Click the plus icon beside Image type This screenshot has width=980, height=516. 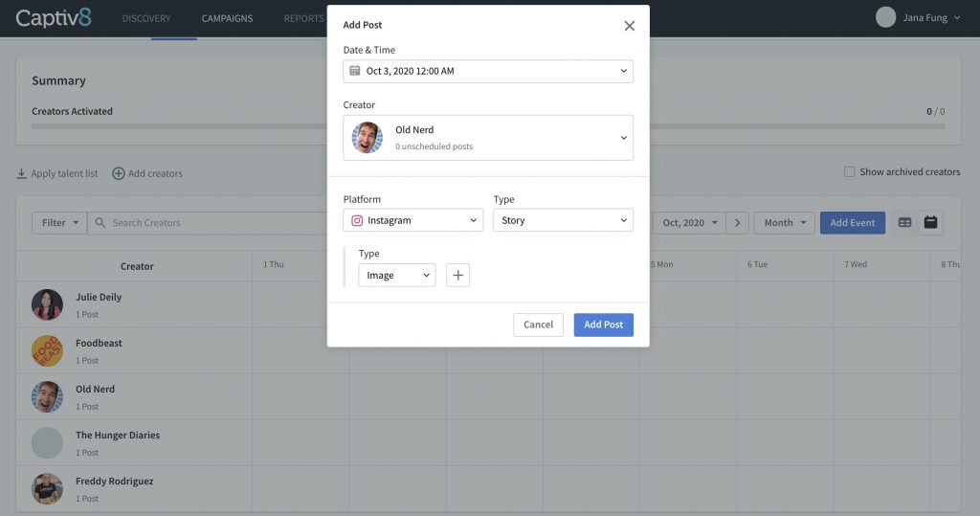(457, 276)
